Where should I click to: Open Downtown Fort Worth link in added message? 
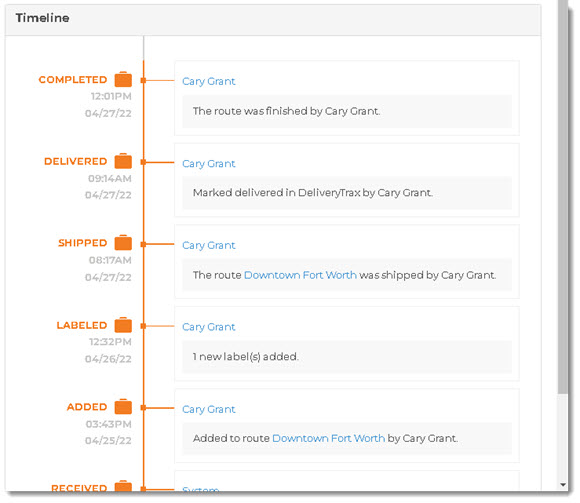coord(328,438)
